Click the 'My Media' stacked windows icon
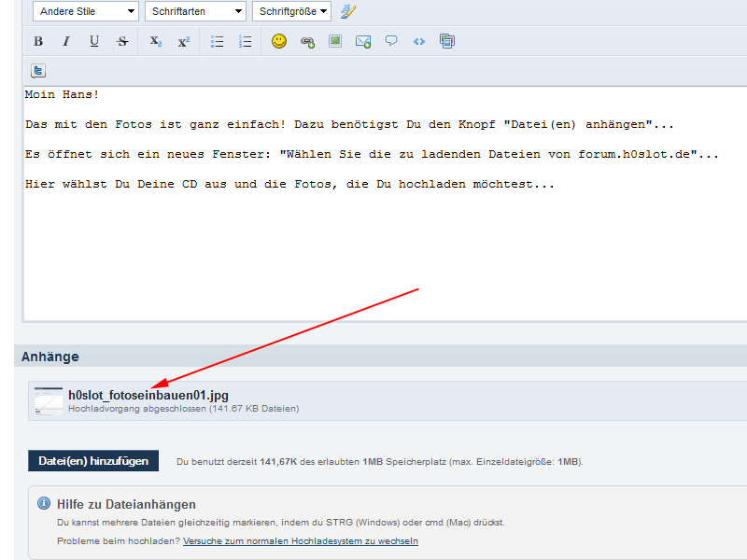This screenshot has height=560, width=747. [x=447, y=41]
